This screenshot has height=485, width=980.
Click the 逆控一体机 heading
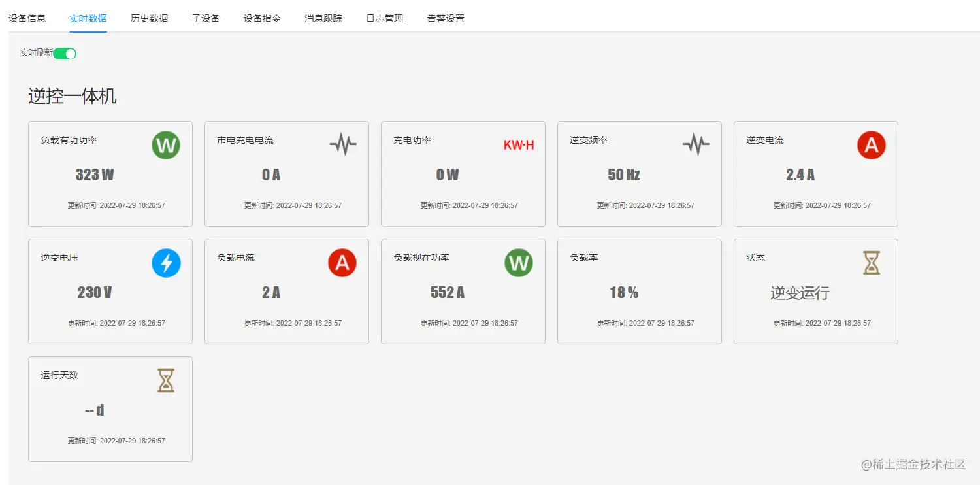coord(73,96)
